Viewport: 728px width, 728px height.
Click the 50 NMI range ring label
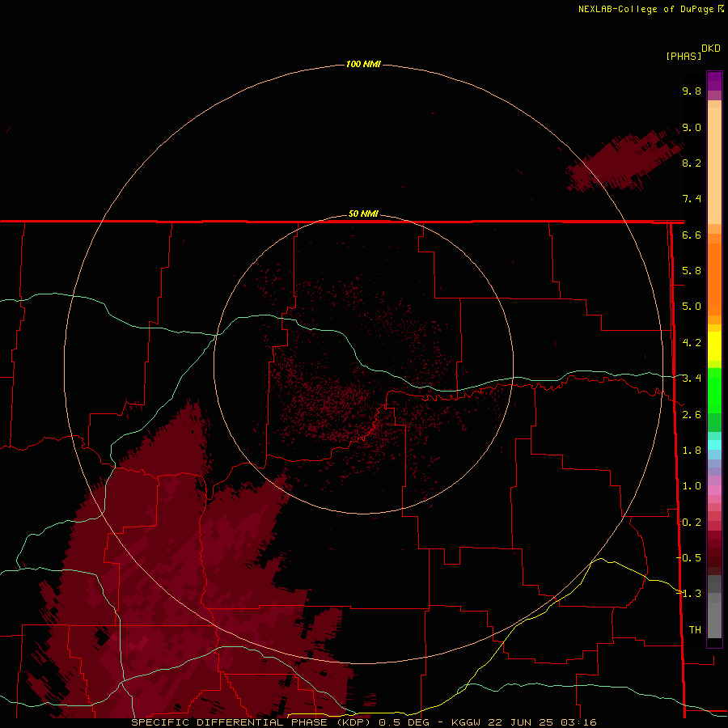[363, 214]
